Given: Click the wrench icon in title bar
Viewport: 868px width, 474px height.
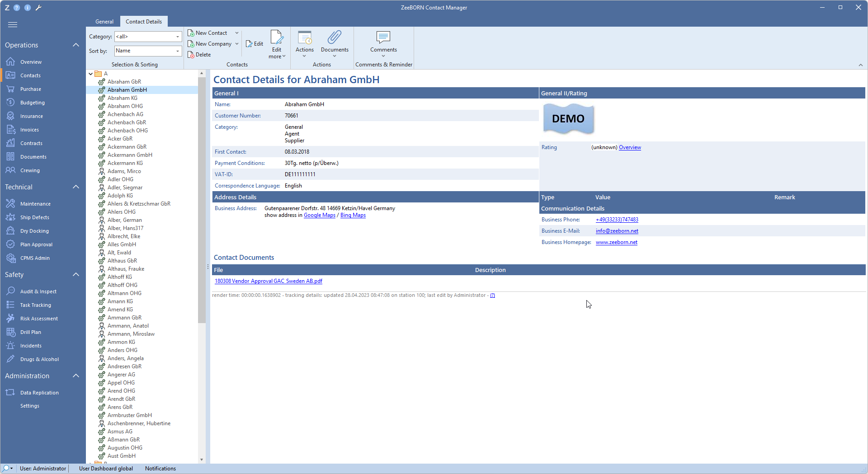Looking at the screenshot, I should click(x=38, y=8).
